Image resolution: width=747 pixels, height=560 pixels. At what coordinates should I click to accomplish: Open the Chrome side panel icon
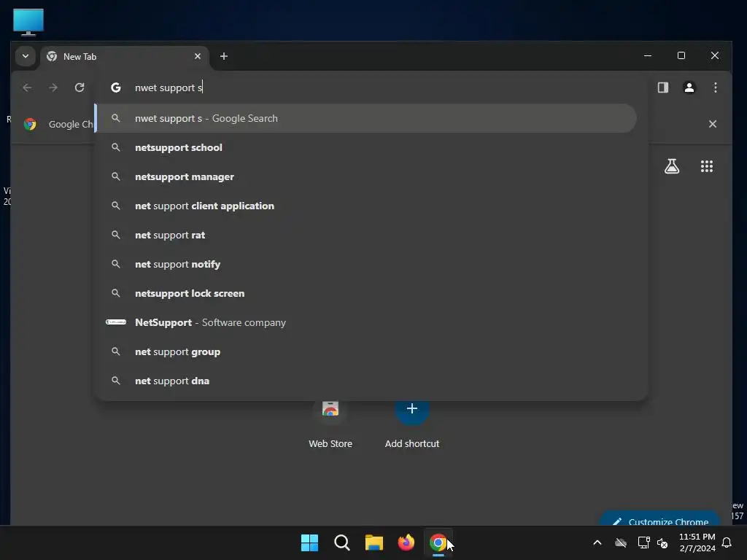(x=662, y=87)
